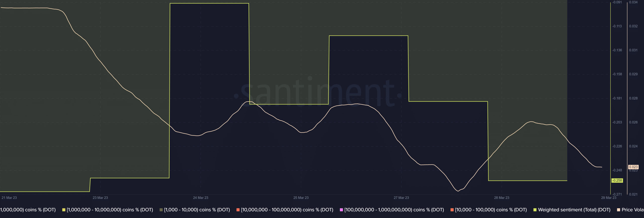Click the 0.024 volatility axis value
This screenshot has width=644, height=218.
633,146
